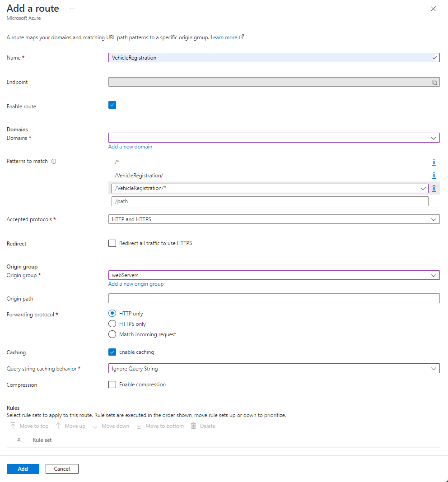Open the info tooltip for Patterns to match
The image size is (448, 482).
[x=54, y=162]
